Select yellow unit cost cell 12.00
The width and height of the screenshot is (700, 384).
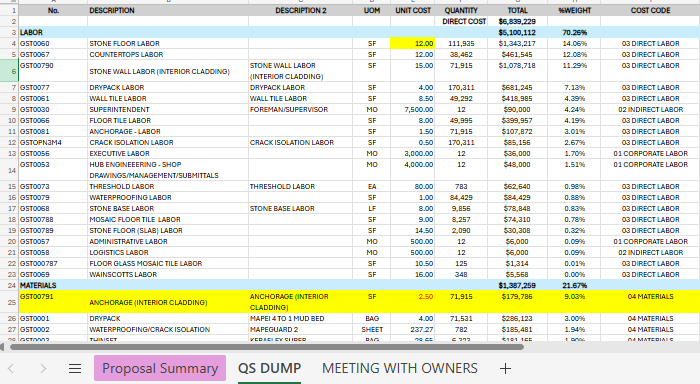pyautogui.click(x=412, y=43)
